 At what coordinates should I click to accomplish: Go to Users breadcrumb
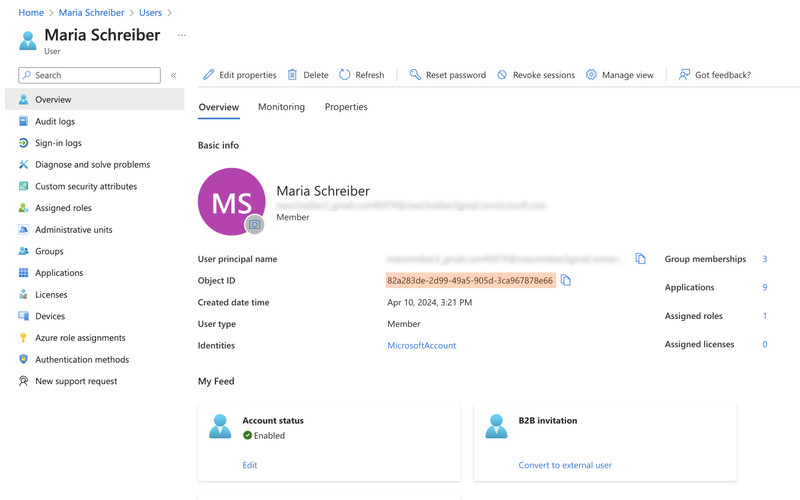tap(151, 13)
